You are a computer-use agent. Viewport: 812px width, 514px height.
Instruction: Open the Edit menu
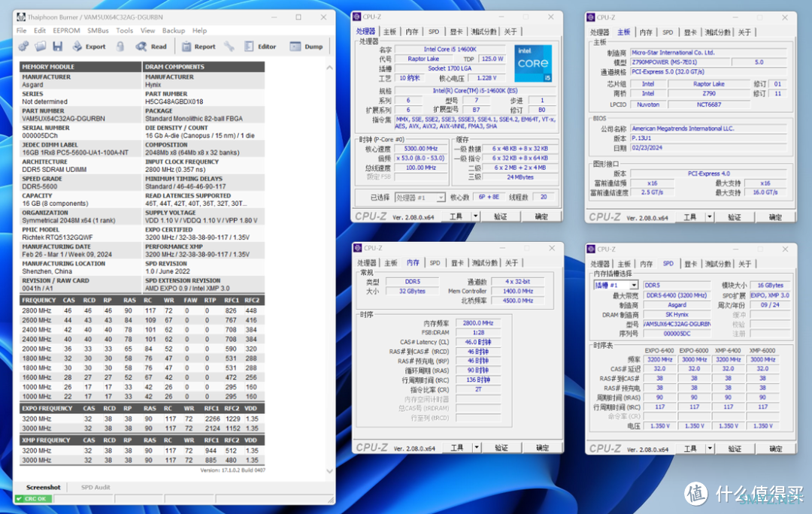[x=40, y=31]
